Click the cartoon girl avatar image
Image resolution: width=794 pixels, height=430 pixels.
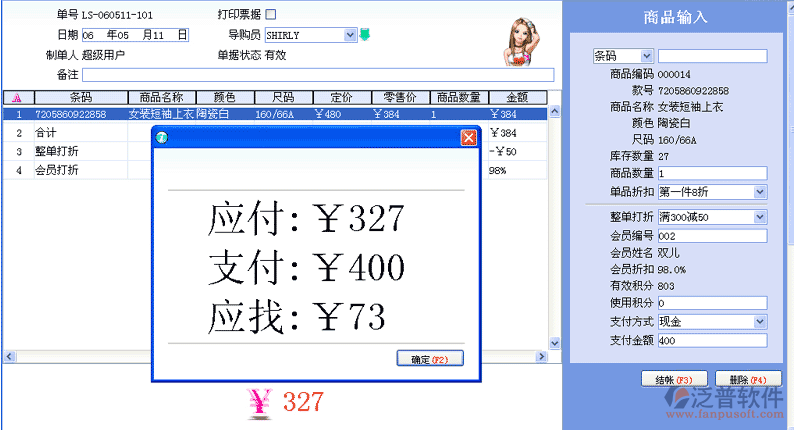tap(522, 42)
